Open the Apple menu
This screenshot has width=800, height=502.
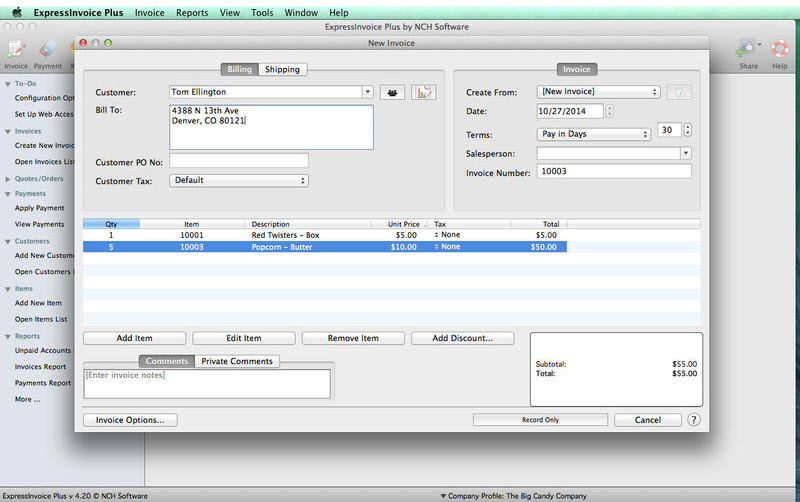point(17,13)
